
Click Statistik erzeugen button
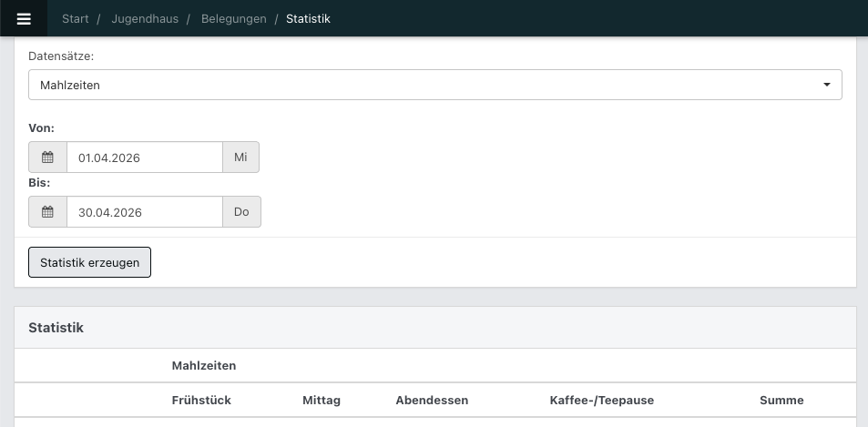point(89,262)
